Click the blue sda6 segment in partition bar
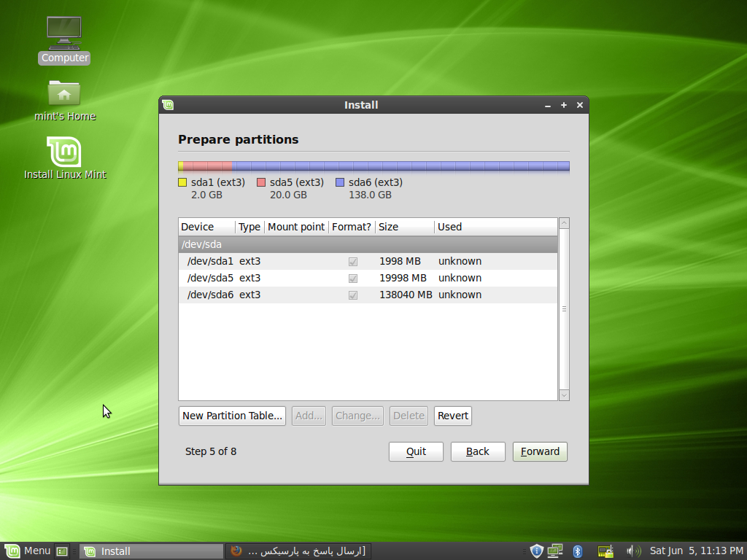The height and width of the screenshot is (560, 747). point(400,166)
